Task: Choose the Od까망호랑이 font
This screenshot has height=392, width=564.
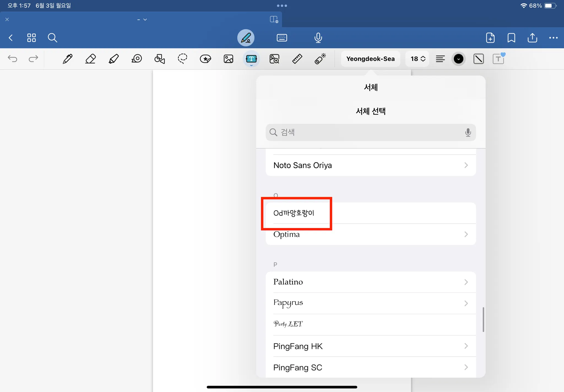Action: 294,213
